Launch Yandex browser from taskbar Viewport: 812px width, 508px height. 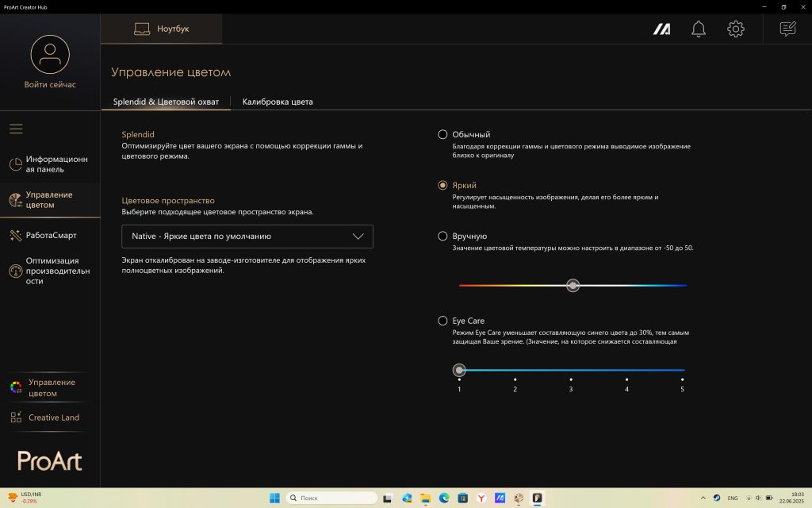[x=481, y=498]
